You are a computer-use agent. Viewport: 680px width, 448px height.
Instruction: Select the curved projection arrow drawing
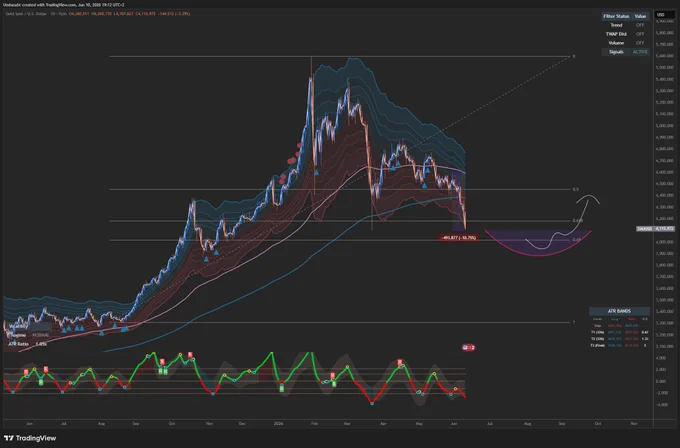[564, 221]
